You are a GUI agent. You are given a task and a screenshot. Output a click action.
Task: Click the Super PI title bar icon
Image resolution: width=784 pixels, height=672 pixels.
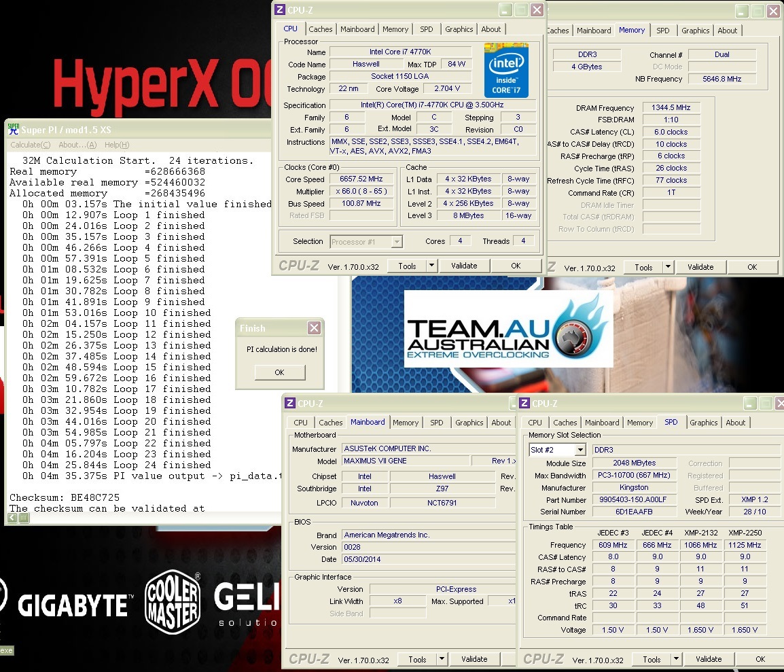click(14, 130)
